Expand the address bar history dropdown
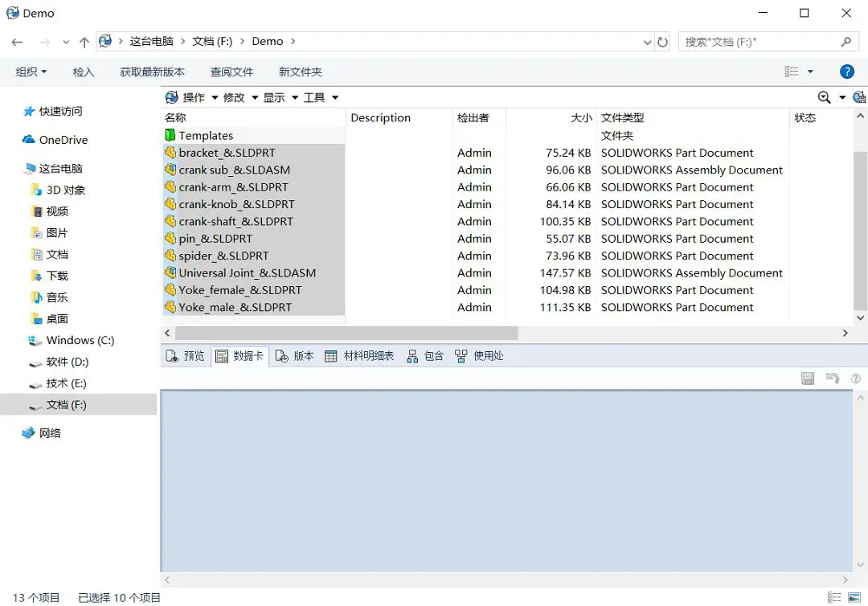 (x=647, y=42)
